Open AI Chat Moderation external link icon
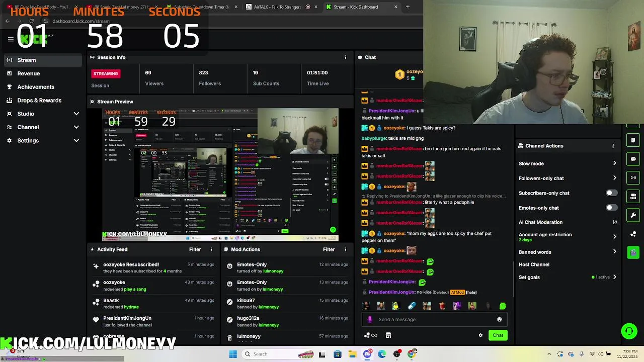This screenshot has width=644, height=362. coord(614,222)
